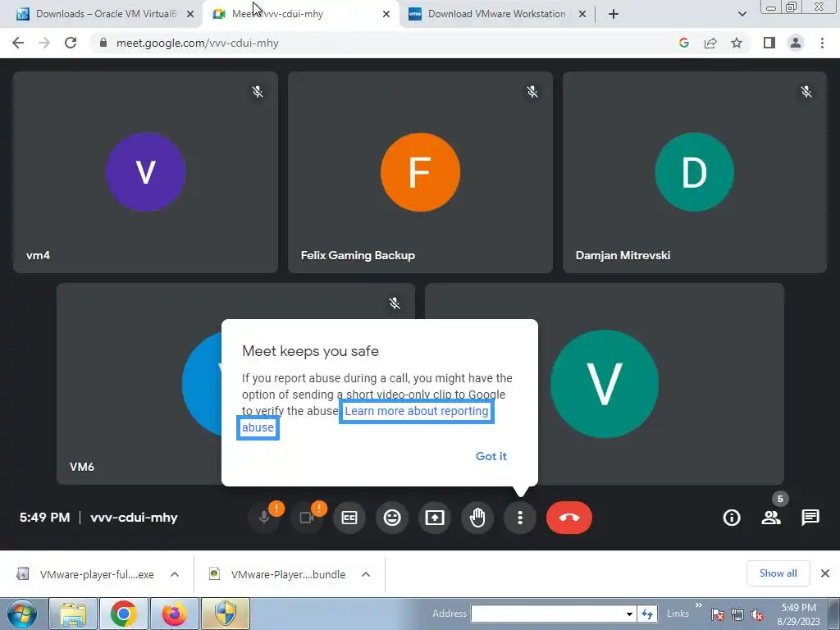Select the Meet vvv-cdui-mhy tab
This screenshot has height=630, width=840.
coord(300,14)
